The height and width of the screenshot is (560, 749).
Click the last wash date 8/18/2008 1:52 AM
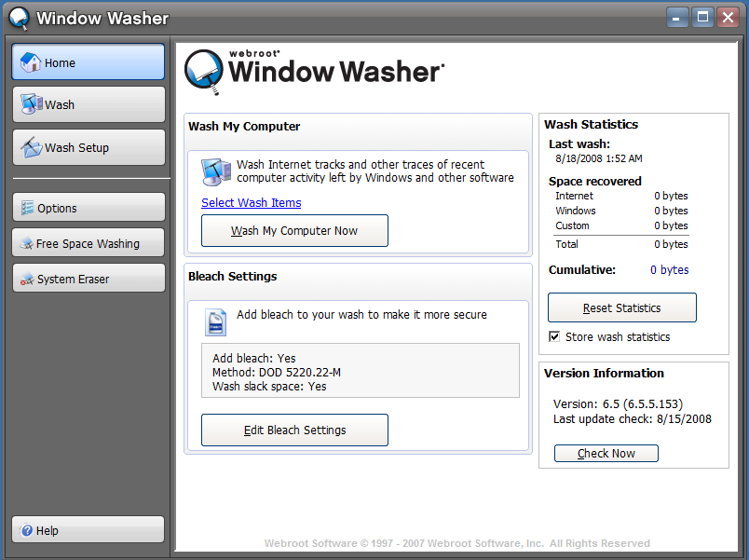pyautogui.click(x=598, y=158)
